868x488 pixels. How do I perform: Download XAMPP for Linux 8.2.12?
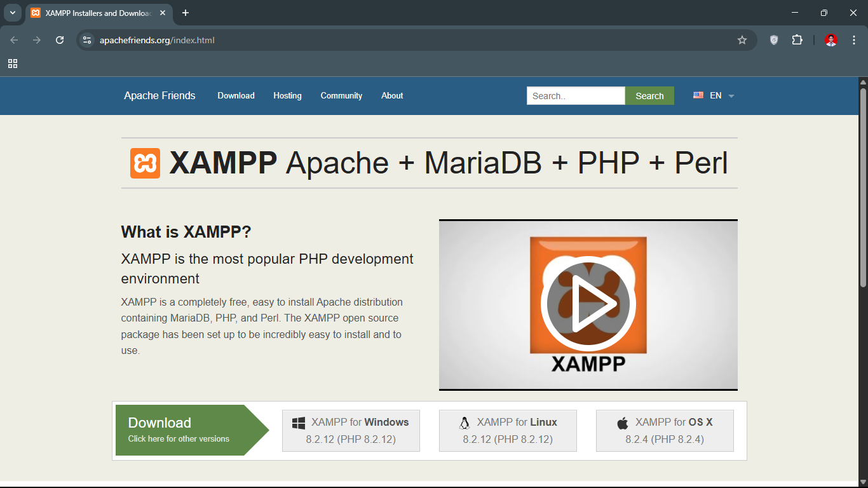[508, 431]
